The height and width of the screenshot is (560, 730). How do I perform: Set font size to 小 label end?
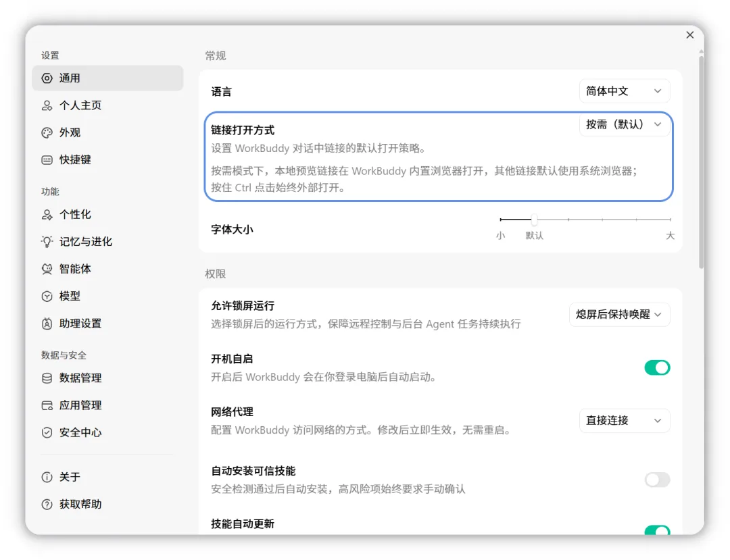click(500, 235)
